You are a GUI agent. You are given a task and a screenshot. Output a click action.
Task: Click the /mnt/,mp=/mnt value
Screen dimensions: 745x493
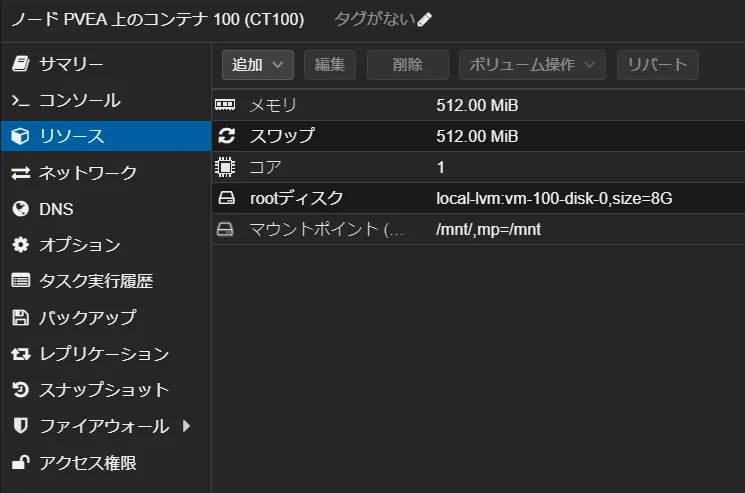tap(488, 229)
